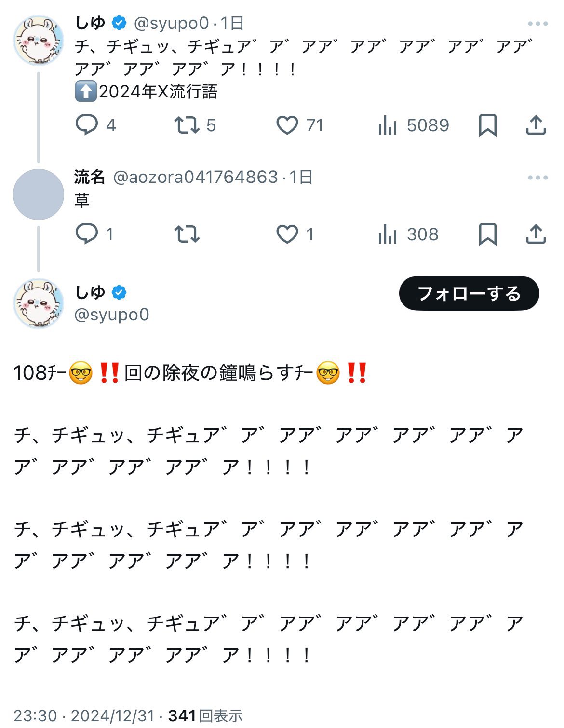
Task: Open @aozora041764863 profile handle
Action: (x=195, y=177)
